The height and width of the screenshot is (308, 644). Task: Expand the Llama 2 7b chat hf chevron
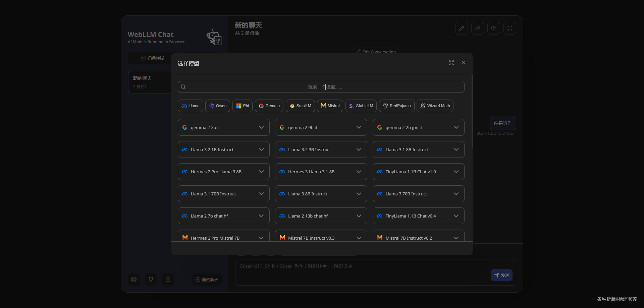[x=261, y=216]
